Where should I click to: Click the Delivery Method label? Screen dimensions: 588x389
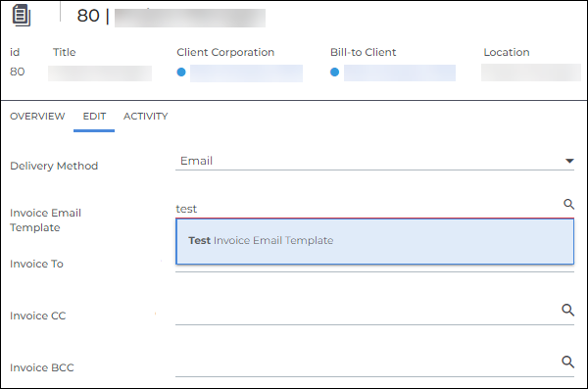click(54, 166)
